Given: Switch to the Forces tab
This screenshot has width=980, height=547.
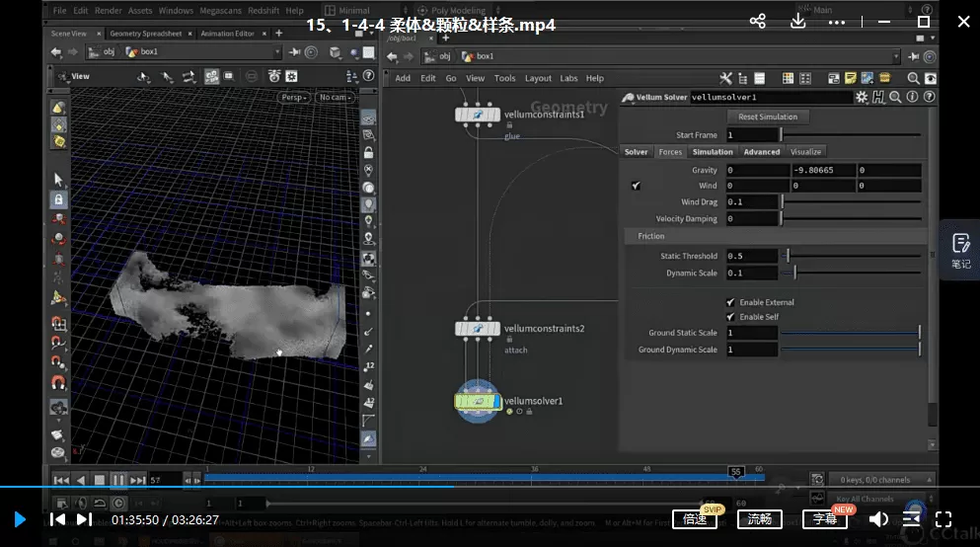Looking at the screenshot, I should point(670,152).
